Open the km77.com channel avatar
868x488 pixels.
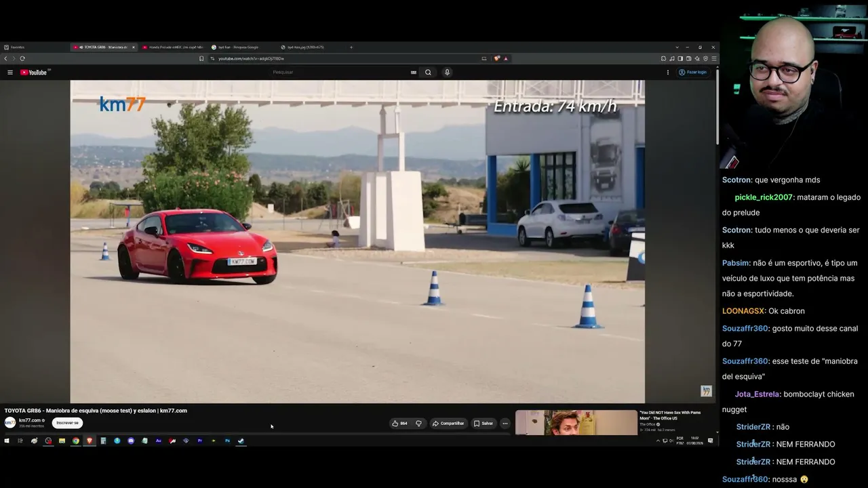coord(10,422)
